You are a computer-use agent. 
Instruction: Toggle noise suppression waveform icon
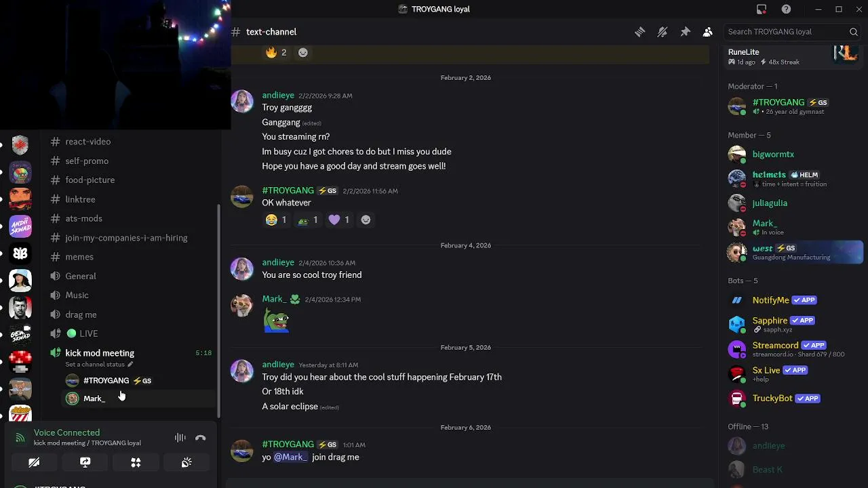(x=180, y=438)
